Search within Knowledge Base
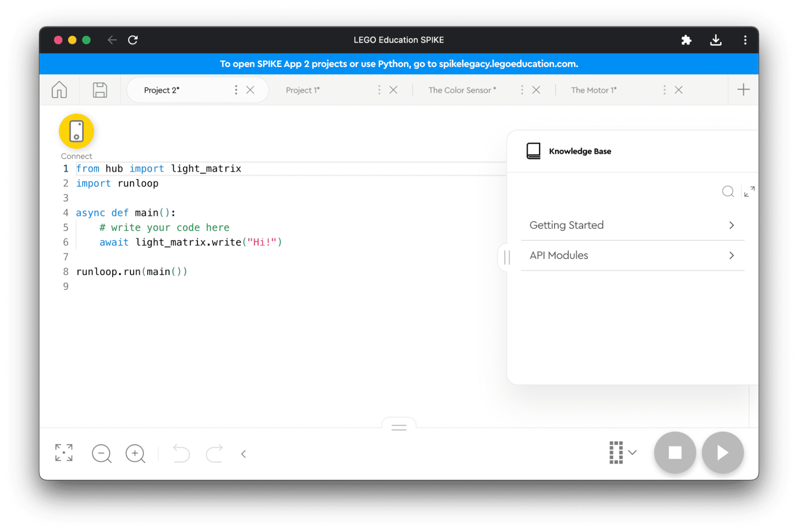 pos(726,191)
